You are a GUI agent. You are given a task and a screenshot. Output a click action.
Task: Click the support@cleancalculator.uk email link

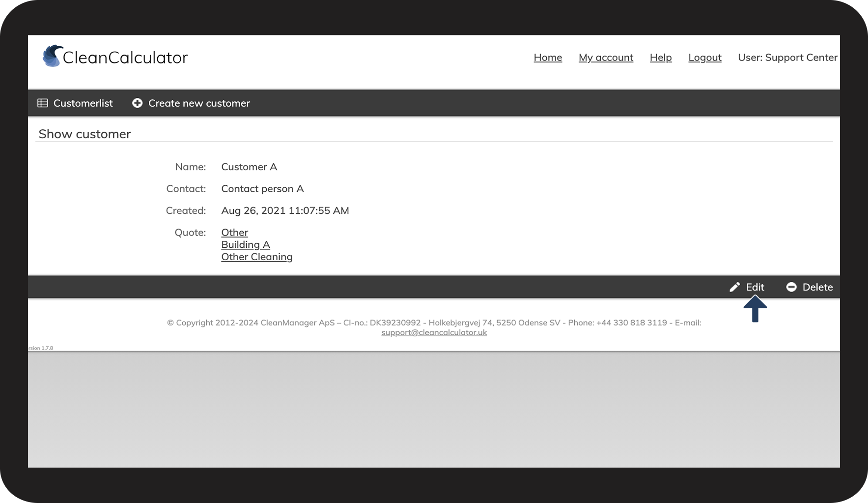[434, 332]
